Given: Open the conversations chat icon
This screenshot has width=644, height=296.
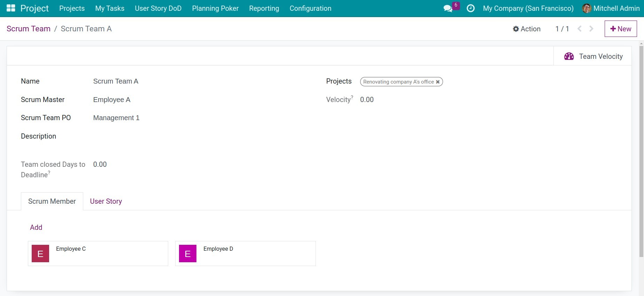Looking at the screenshot, I should pos(448,8).
